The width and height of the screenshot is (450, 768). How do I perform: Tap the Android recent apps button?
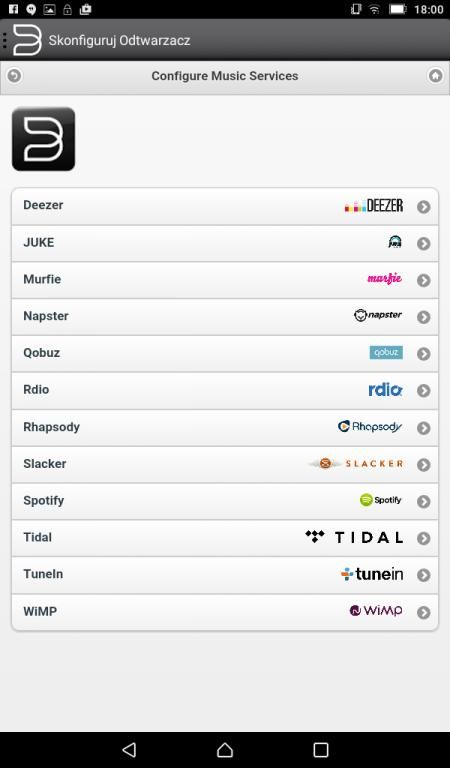click(x=321, y=749)
